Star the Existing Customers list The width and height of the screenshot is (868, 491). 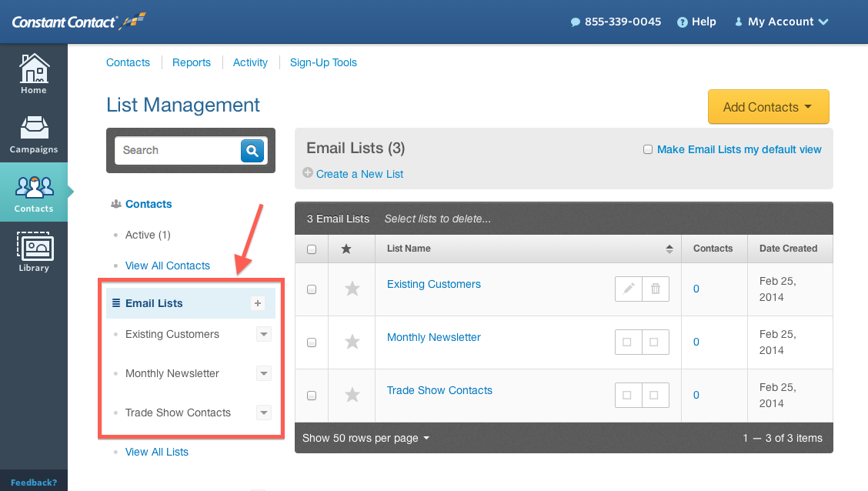tap(352, 289)
